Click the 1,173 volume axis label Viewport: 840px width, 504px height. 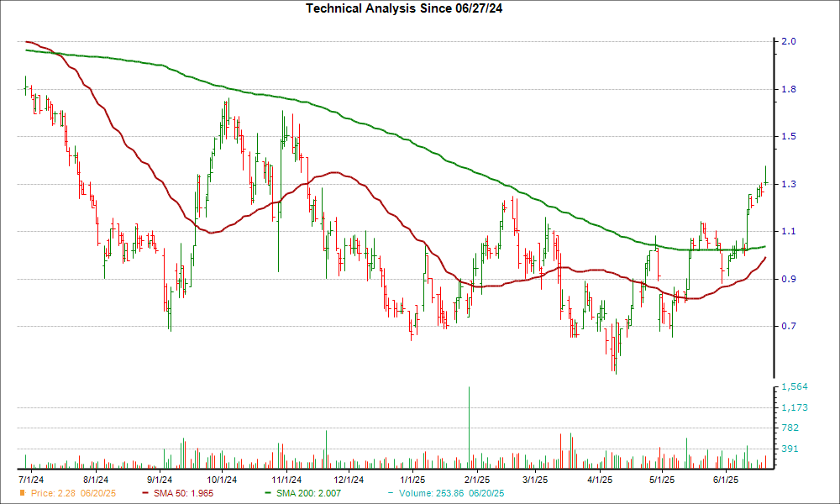(x=795, y=407)
